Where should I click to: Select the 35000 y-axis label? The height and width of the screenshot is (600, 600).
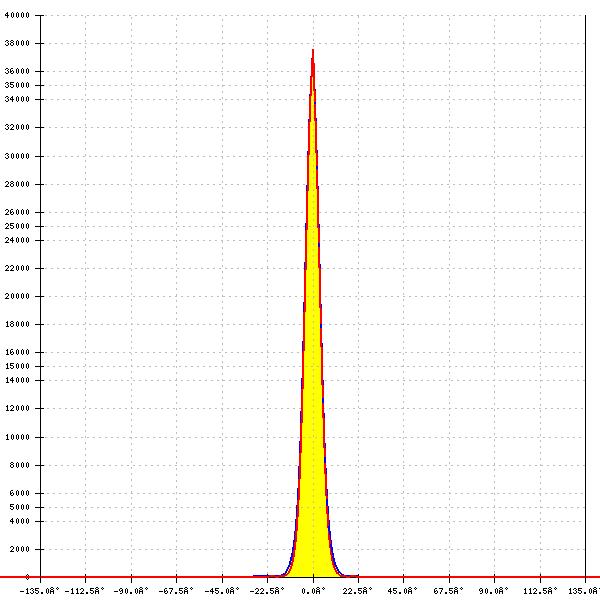click(x=17, y=85)
